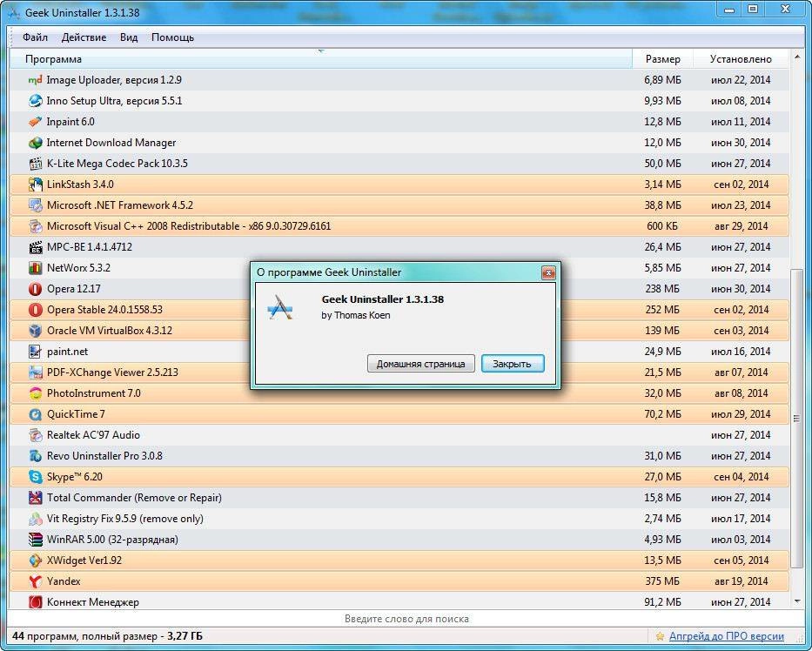This screenshot has width=812, height=651.
Task: Open the Вид menu
Action: point(129,37)
